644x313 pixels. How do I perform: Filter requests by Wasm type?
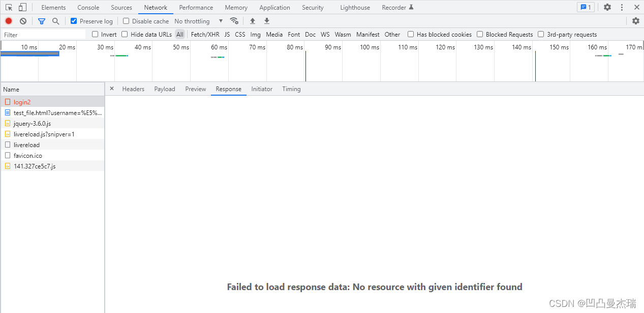[x=343, y=35]
